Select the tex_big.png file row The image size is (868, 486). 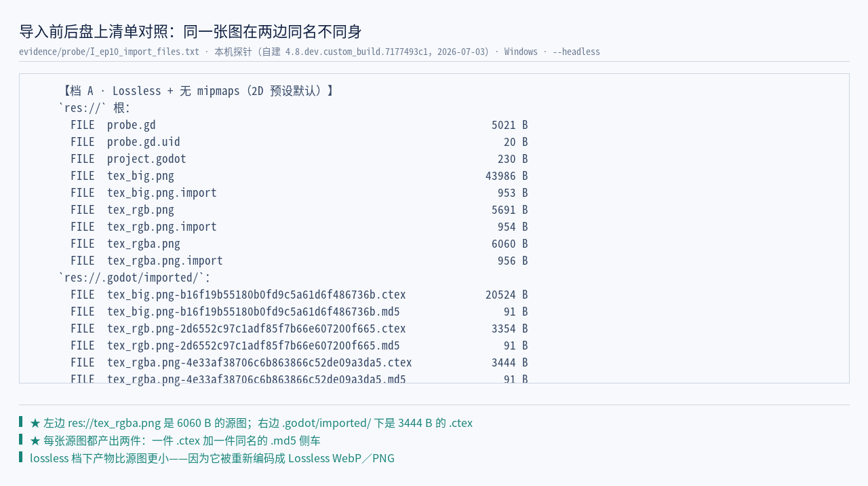[x=299, y=176]
